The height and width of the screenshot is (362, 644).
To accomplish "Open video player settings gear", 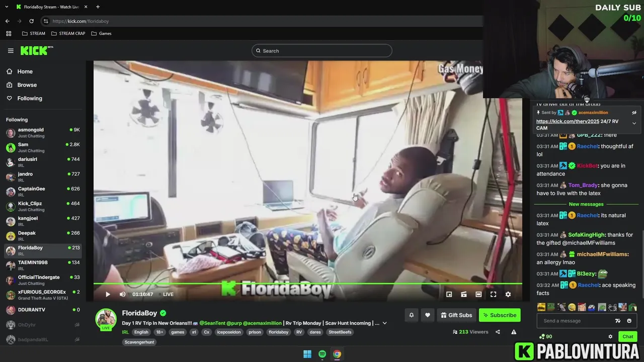I will click(x=508, y=294).
